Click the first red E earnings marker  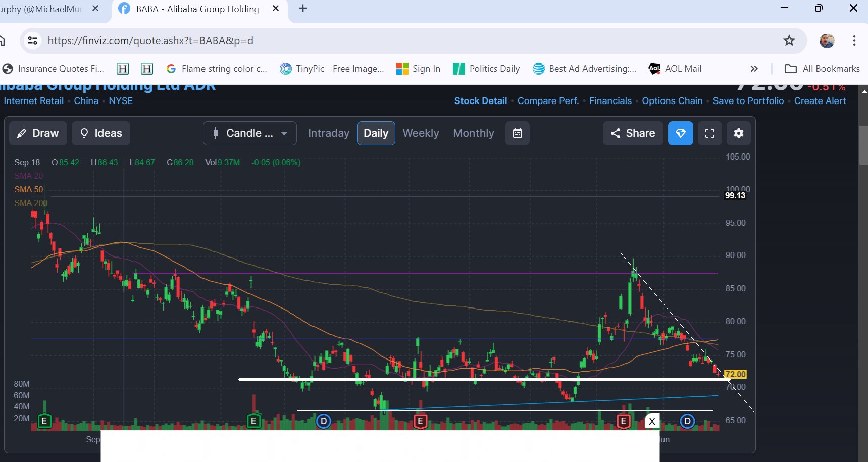pos(420,421)
